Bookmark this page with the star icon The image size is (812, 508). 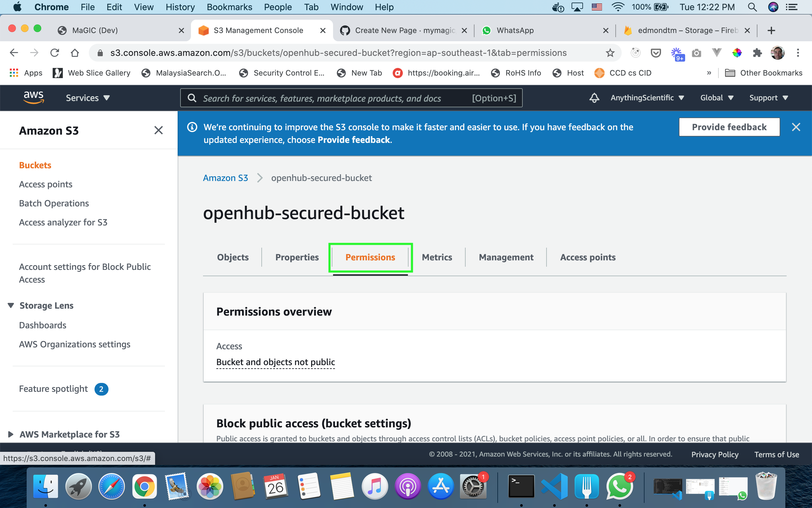pos(610,53)
